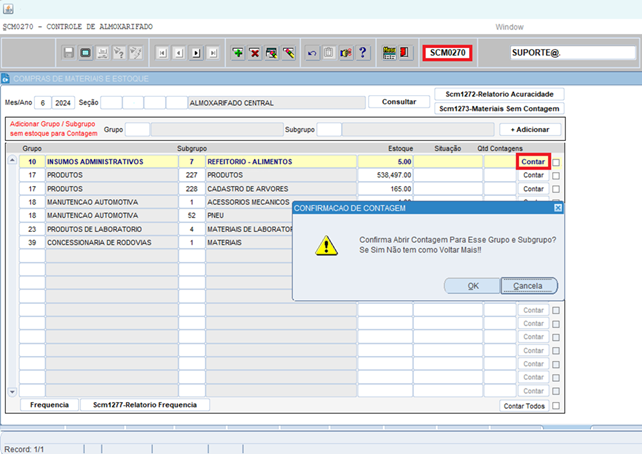Click the Grupo code input field
642x454 pixels.
pos(138,129)
